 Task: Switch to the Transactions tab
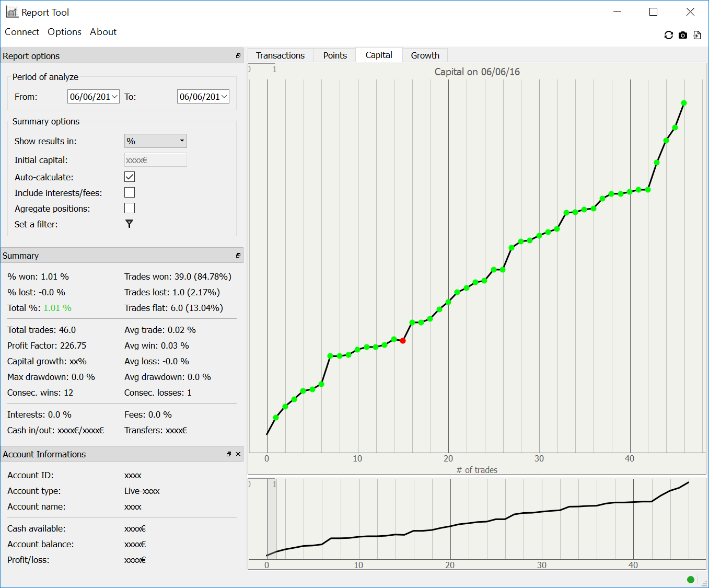click(280, 55)
